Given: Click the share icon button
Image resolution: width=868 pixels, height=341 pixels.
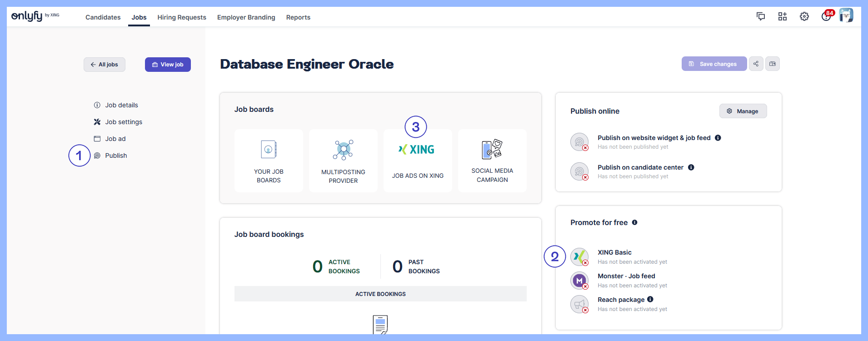Looking at the screenshot, I should pos(756,64).
